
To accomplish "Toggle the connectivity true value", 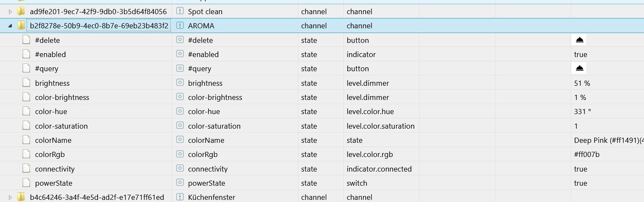I will pyautogui.click(x=580, y=169).
